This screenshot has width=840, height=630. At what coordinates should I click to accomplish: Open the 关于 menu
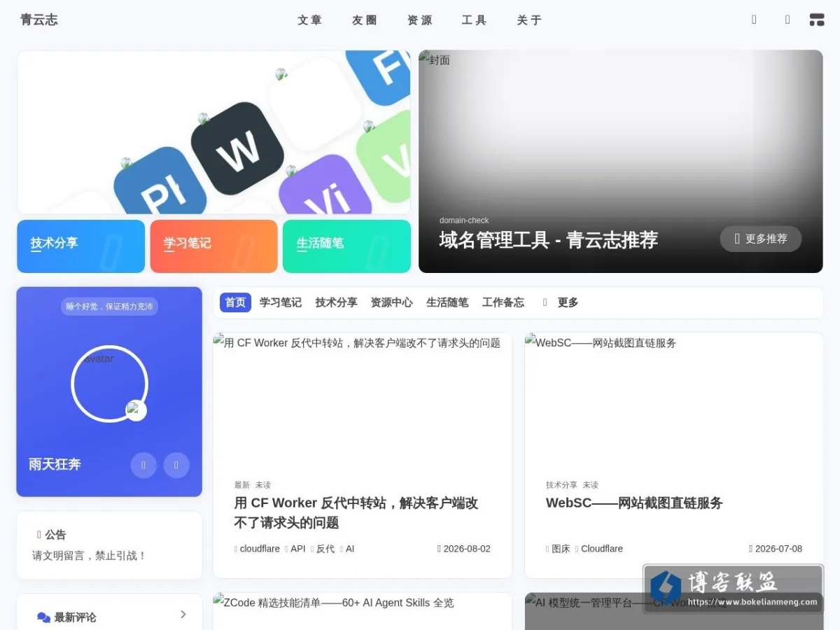pyautogui.click(x=529, y=20)
